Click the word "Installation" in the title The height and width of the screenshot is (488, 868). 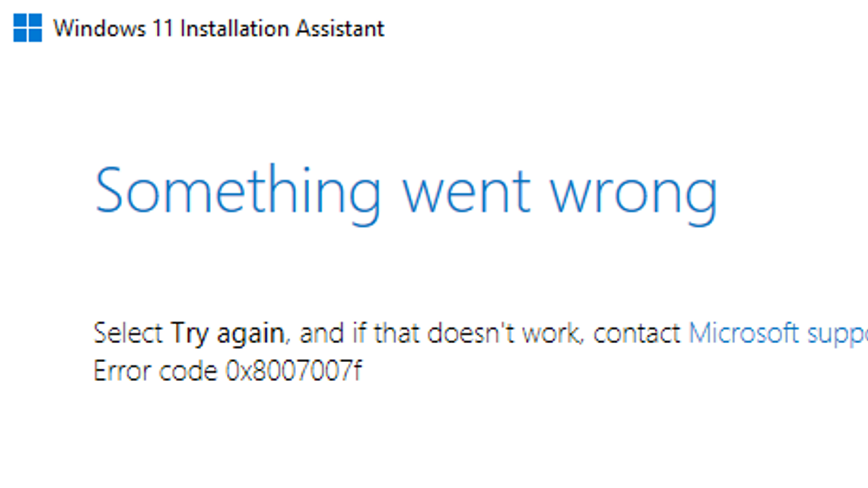click(x=234, y=28)
